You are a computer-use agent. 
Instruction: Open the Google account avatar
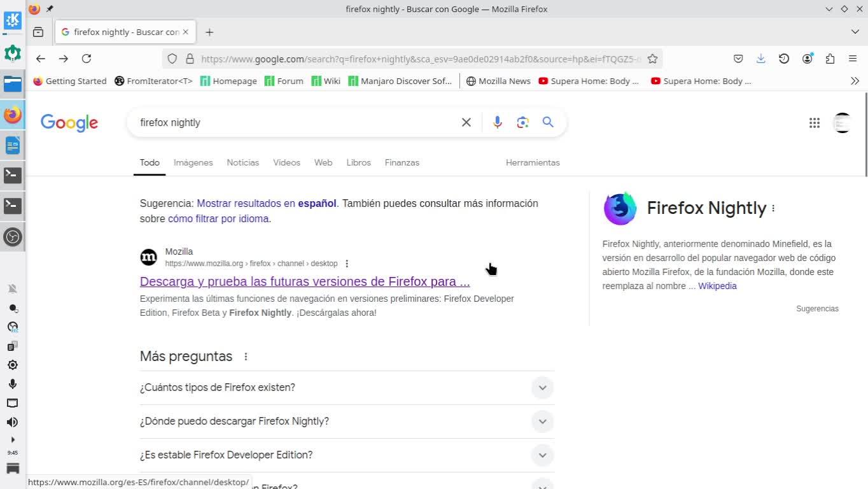pyautogui.click(x=843, y=123)
